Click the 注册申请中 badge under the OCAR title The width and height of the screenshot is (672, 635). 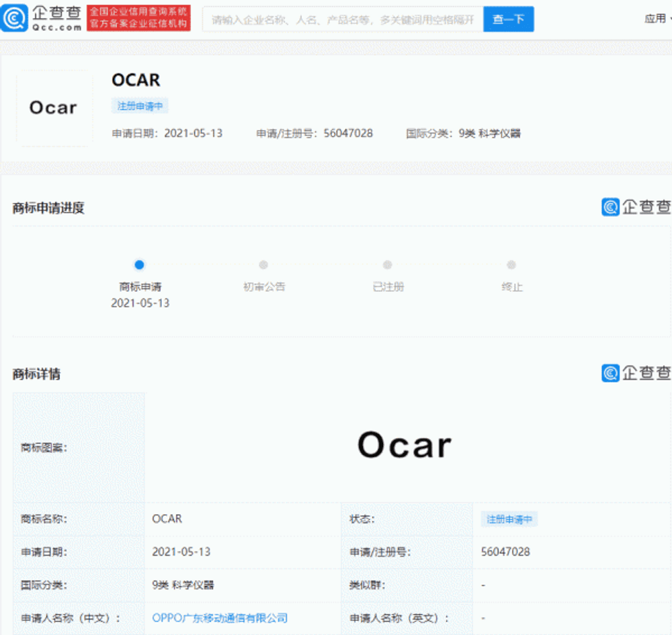point(141,105)
